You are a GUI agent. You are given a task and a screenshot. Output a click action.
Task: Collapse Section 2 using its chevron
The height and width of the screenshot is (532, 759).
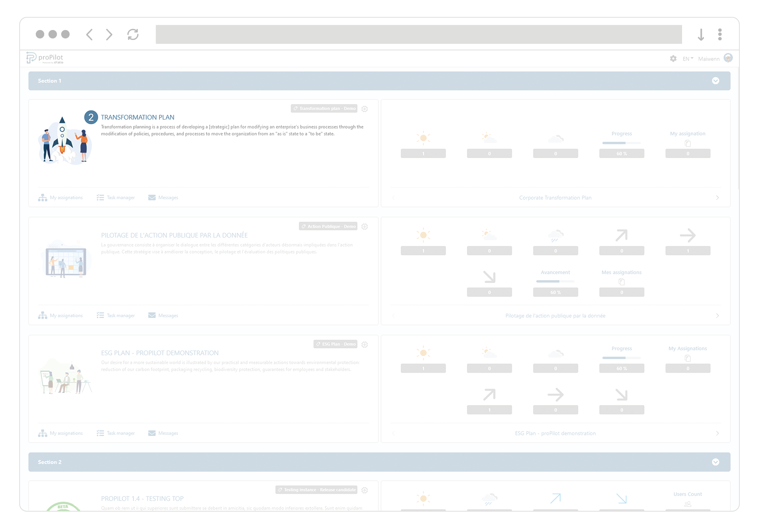click(x=716, y=462)
